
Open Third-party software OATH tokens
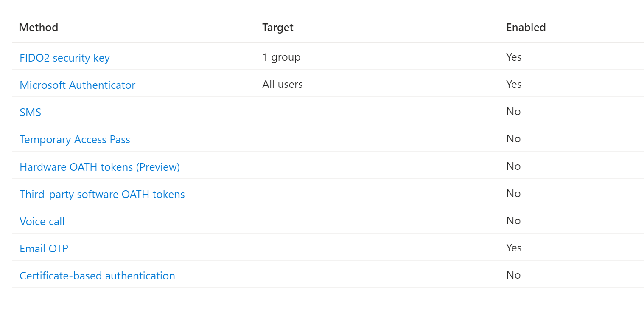click(x=102, y=194)
